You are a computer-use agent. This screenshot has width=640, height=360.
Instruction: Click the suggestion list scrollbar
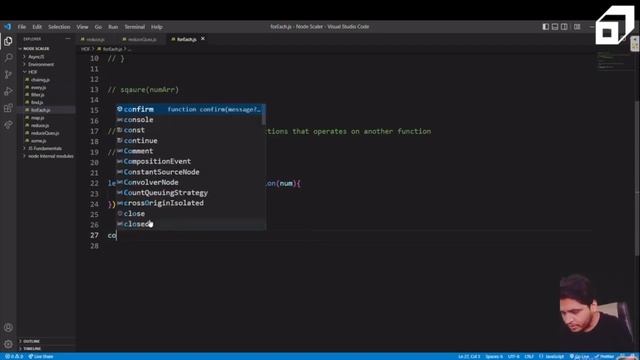pos(264,115)
